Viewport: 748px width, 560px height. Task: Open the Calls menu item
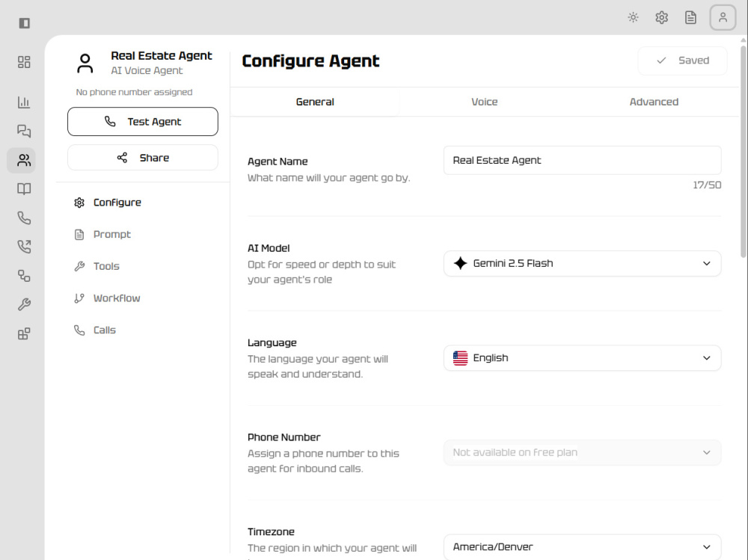(95, 330)
